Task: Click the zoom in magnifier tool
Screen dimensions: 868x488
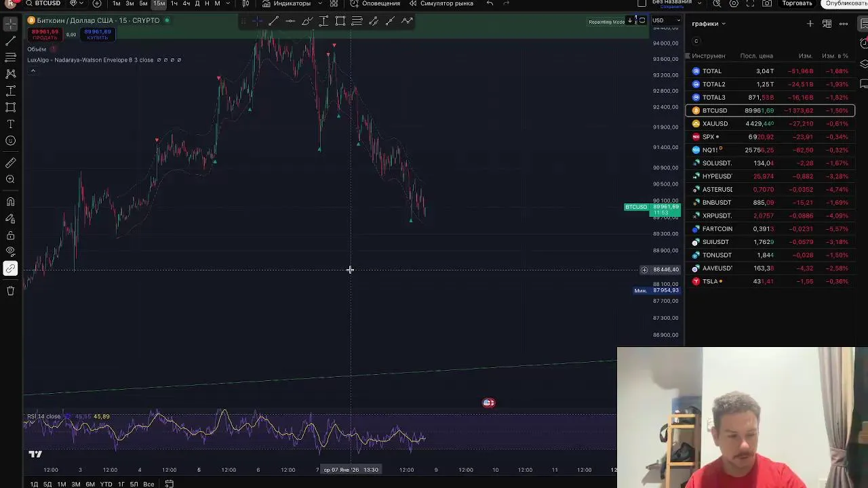Action: [x=10, y=180]
